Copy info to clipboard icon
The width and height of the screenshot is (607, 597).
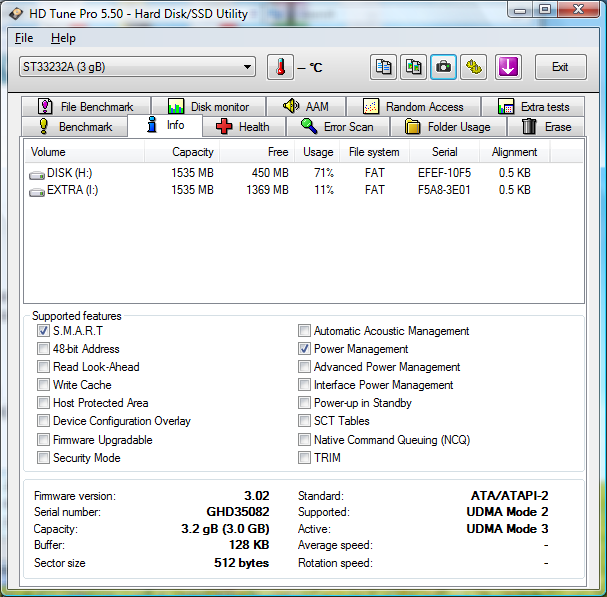pyautogui.click(x=383, y=67)
